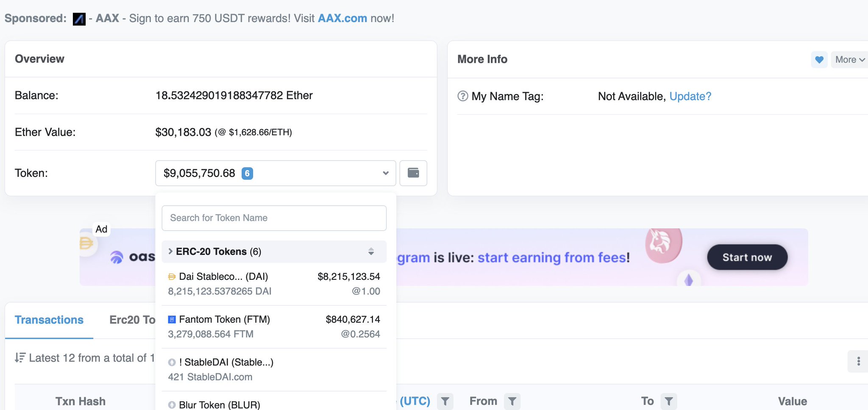Screen dimensions: 868x410
Task: Click the sort arrows in ERC-20 Tokens header
Action: [371, 251]
